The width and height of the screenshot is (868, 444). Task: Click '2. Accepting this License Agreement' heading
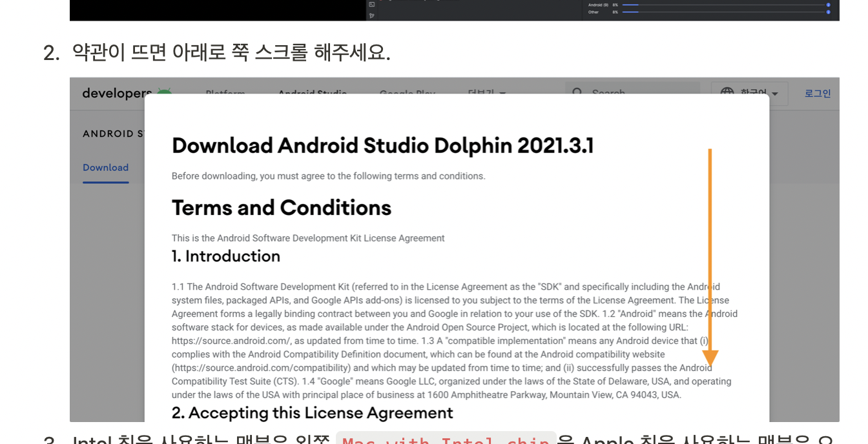(x=313, y=412)
